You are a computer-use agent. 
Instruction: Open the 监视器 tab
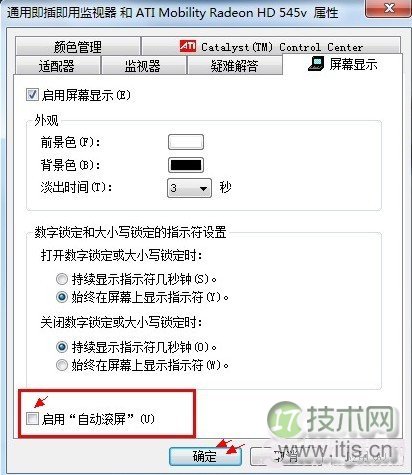pyautogui.click(x=143, y=66)
